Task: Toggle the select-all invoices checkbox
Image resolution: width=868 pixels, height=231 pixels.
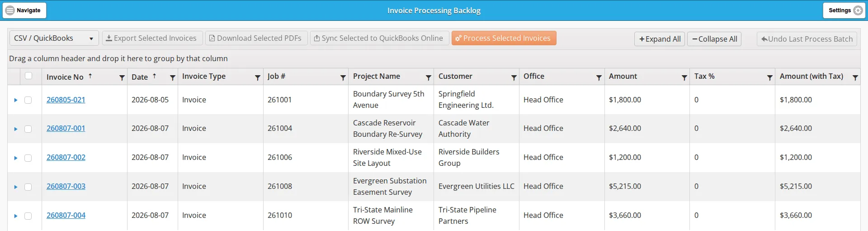Action: click(28, 76)
